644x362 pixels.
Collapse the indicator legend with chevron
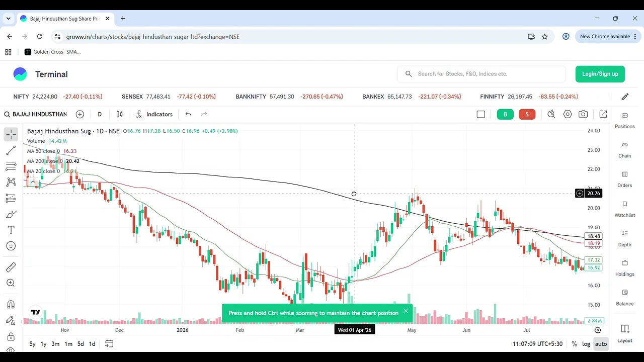(33, 182)
